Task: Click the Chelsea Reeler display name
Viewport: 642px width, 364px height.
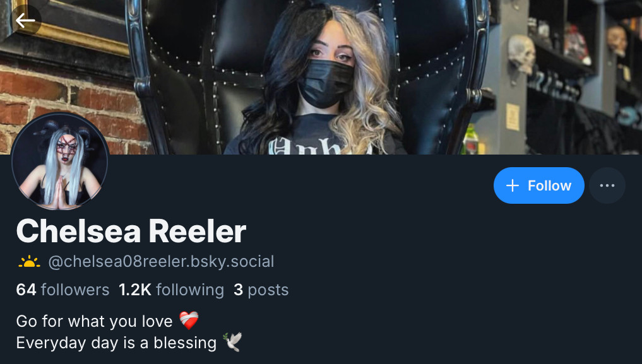Action: pyautogui.click(x=131, y=231)
